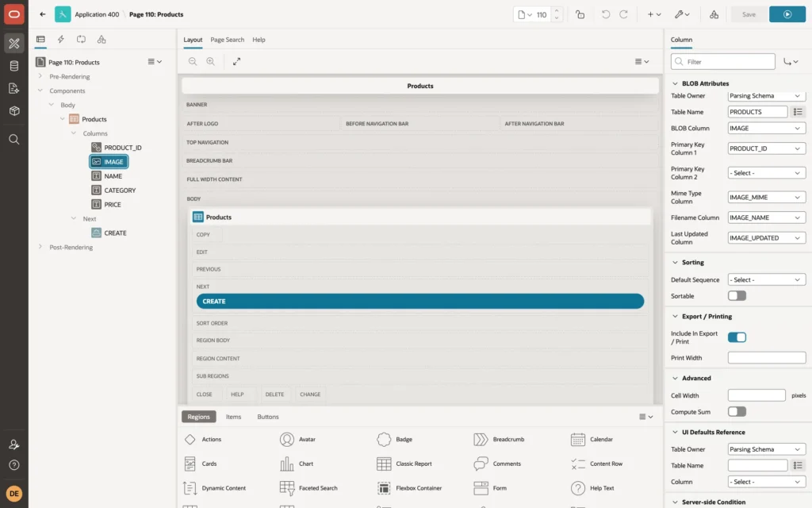This screenshot has height=508, width=812.
Task: Click the Save button
Action: tap(749, 14)
